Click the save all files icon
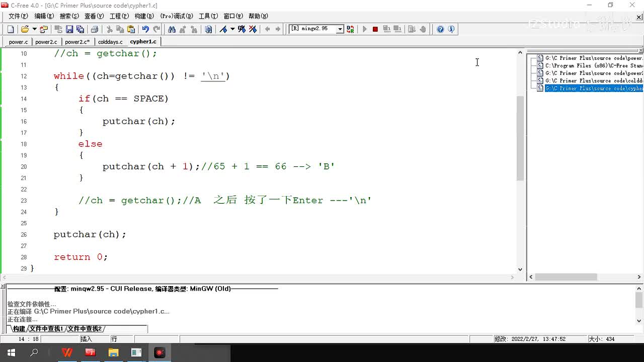Screen dimensions: 644x362 (x=80, y=29)
